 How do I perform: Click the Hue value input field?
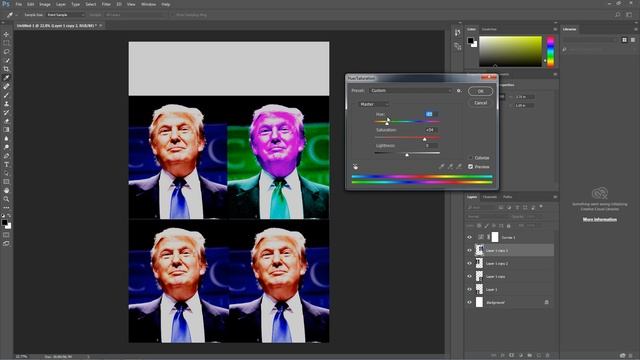pyautogui.click(x=431, y=114)
